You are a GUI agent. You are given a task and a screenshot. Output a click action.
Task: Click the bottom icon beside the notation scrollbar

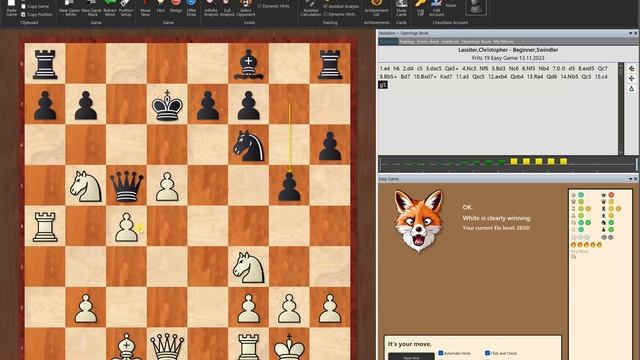click(632, 89)
